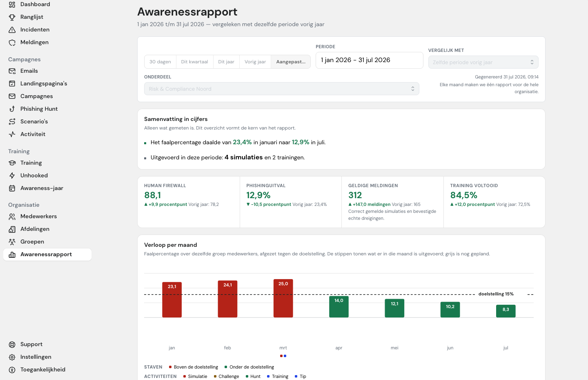Select the Vorig jaar period option
The image size is (588, 380).
point(255,62)
